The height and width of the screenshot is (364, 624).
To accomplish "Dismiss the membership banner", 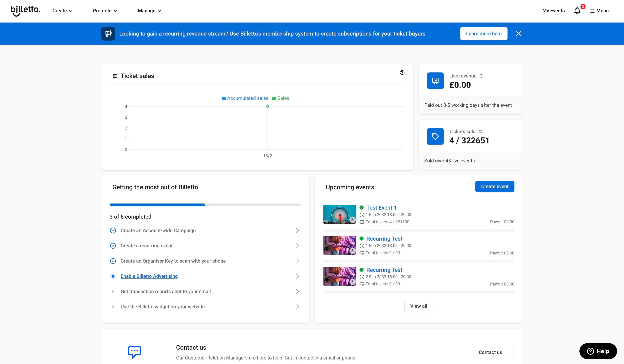I will click(x=518, y=33).
